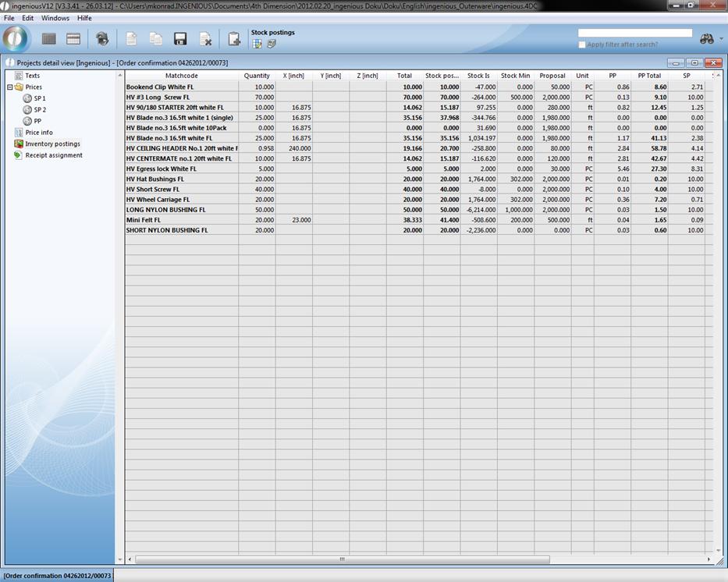Collapse the Prices tree node

(x=9, y=87)
